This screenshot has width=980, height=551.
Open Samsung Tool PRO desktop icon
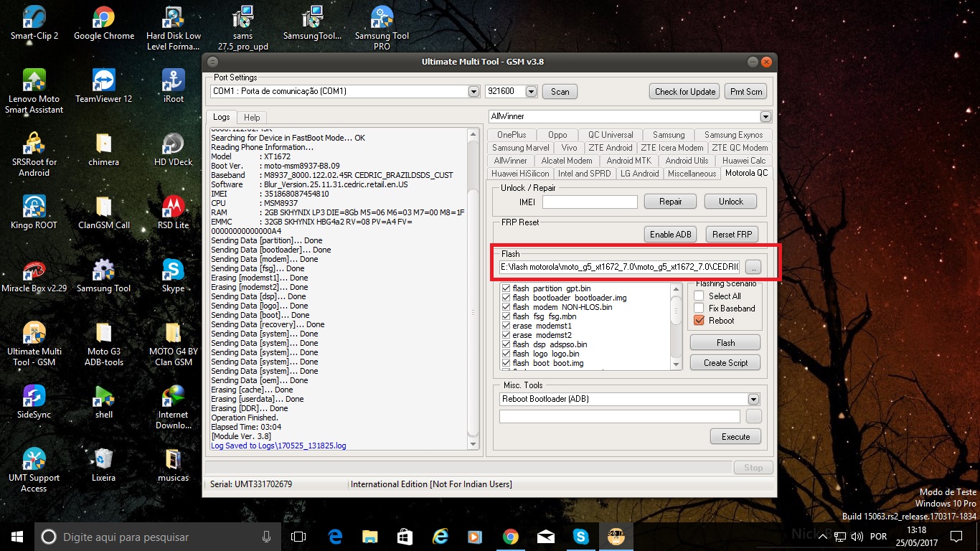[x=382, y=29]
